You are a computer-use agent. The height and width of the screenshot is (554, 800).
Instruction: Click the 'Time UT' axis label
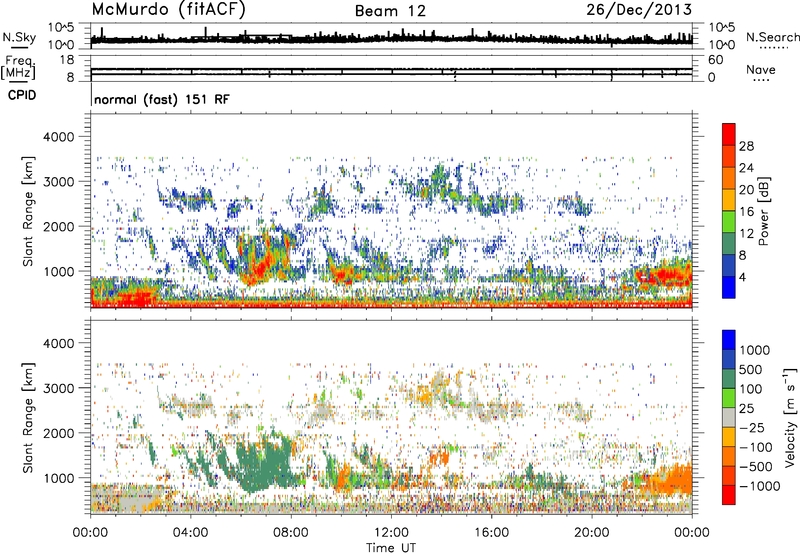(x=391, y=548)
